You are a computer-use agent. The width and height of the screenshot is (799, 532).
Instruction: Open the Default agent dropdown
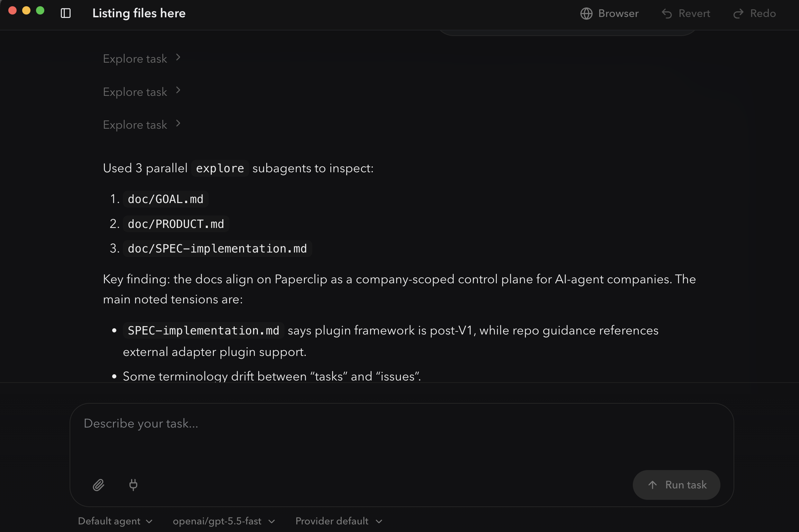pos(115,521)
